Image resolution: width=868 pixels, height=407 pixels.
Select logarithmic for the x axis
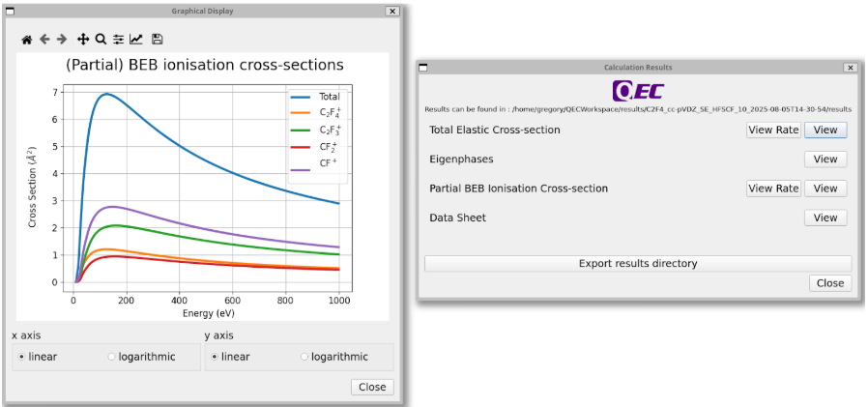[x=113, y=357]
